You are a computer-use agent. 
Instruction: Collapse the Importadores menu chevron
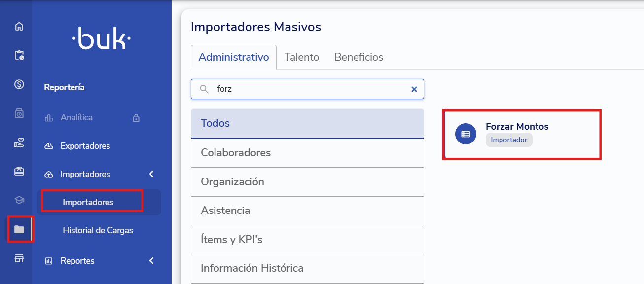tap(151, 174)
